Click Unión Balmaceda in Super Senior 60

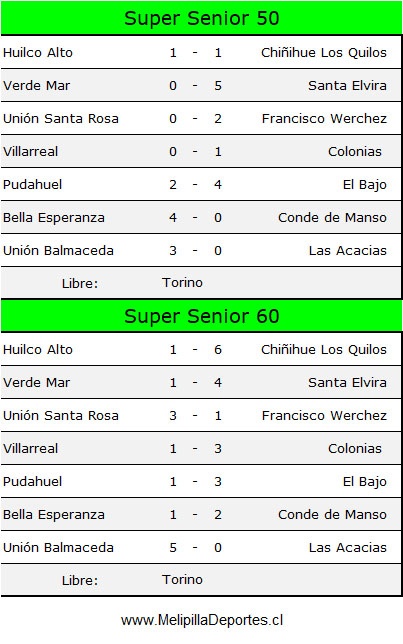(x=58, y=547)
